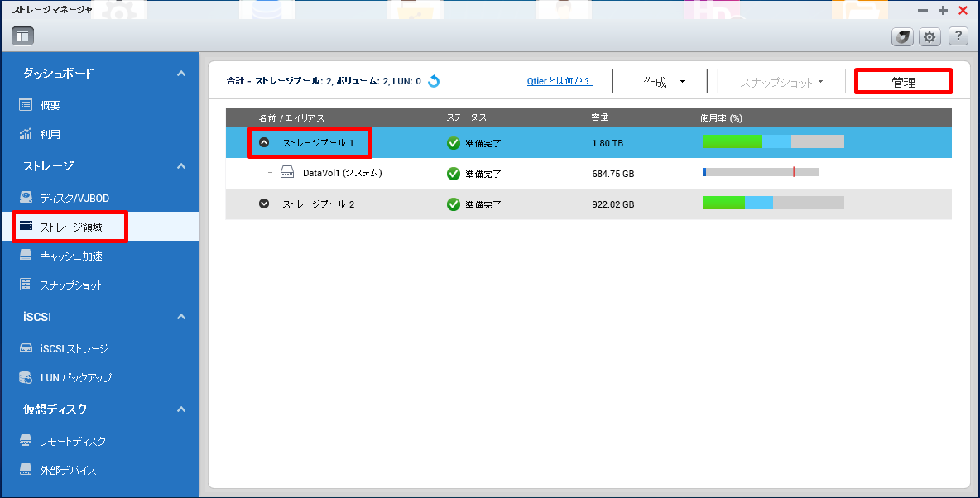Click the DataVol1 volume icon

287,173
